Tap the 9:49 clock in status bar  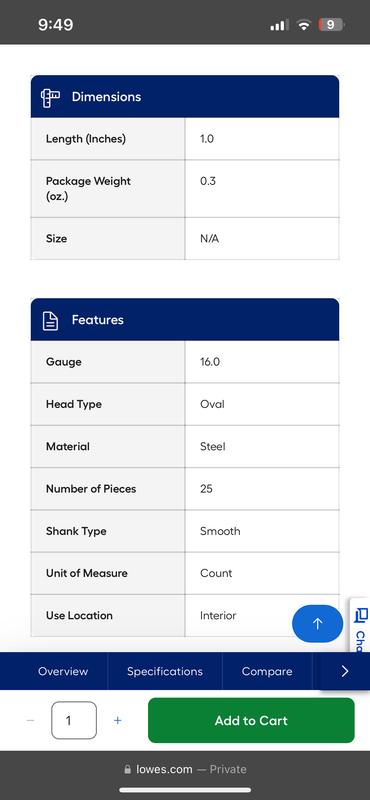pos(55,24)
